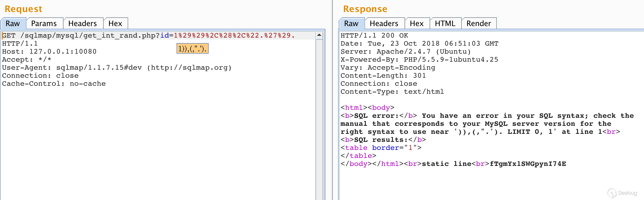Open the Params tab in Request
This screenshot has height=200, width=644.
tap(44, 24)
